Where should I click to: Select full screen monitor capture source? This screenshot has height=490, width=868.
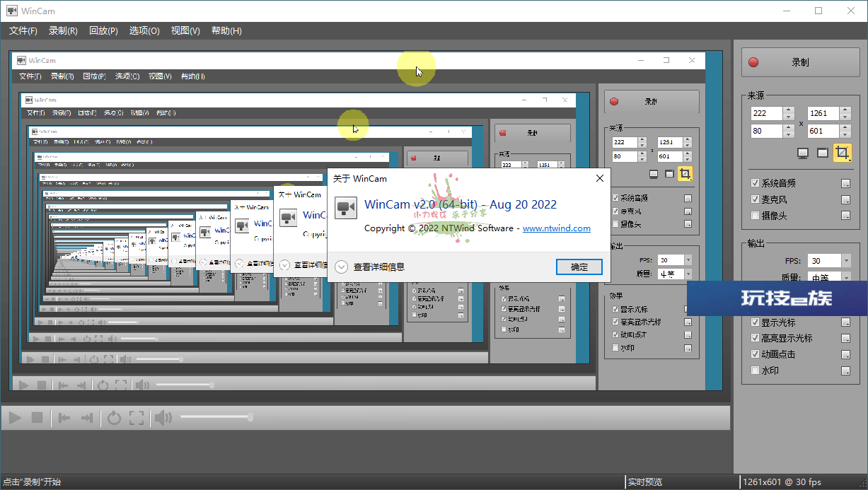tap(803, 153)
